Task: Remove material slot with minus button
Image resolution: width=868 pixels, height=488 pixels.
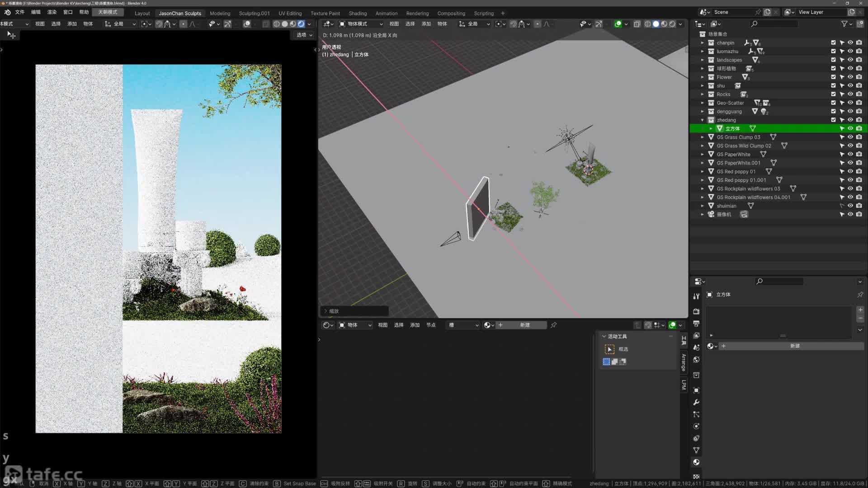Action: 860,319
